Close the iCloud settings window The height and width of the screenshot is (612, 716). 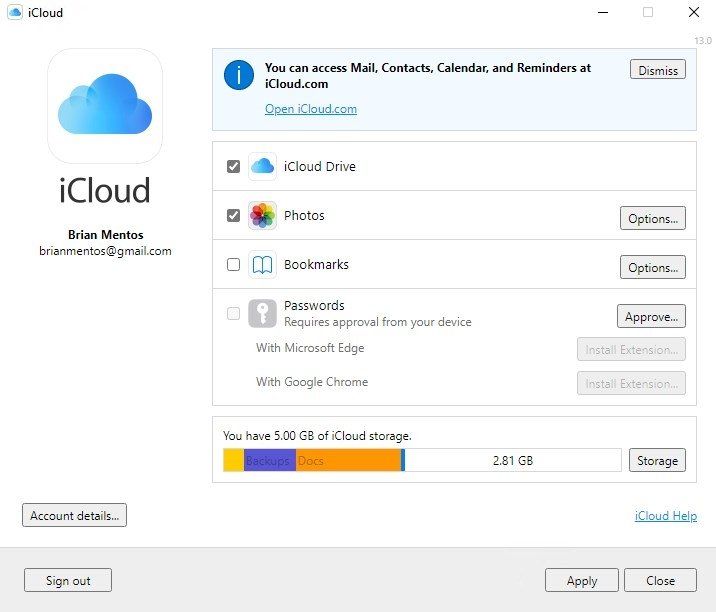coord(660,580)
